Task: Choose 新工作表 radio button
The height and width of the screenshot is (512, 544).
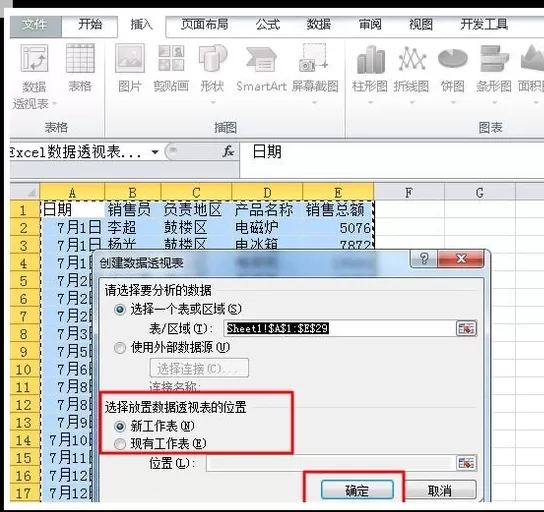Action: (x=120, y=426)
